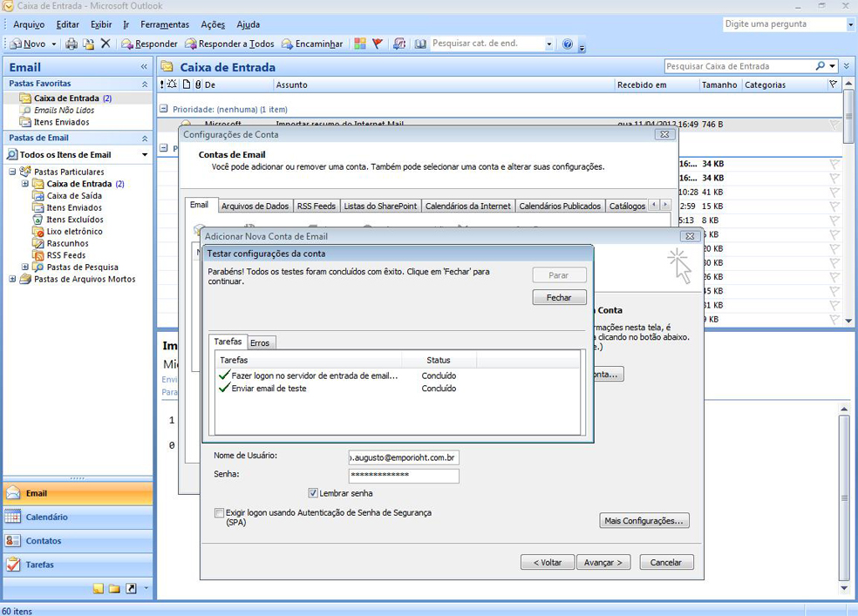The height and width of the screenshot is (616, 858).
Task: Open the Ações menu
Action: click(213, 24)
